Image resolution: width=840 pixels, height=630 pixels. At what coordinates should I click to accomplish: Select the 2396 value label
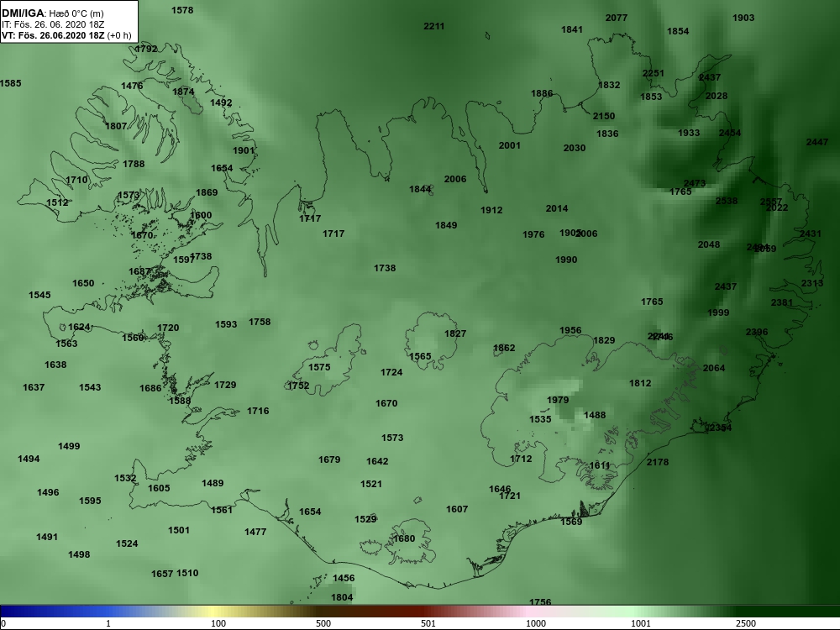click(757, 332)
